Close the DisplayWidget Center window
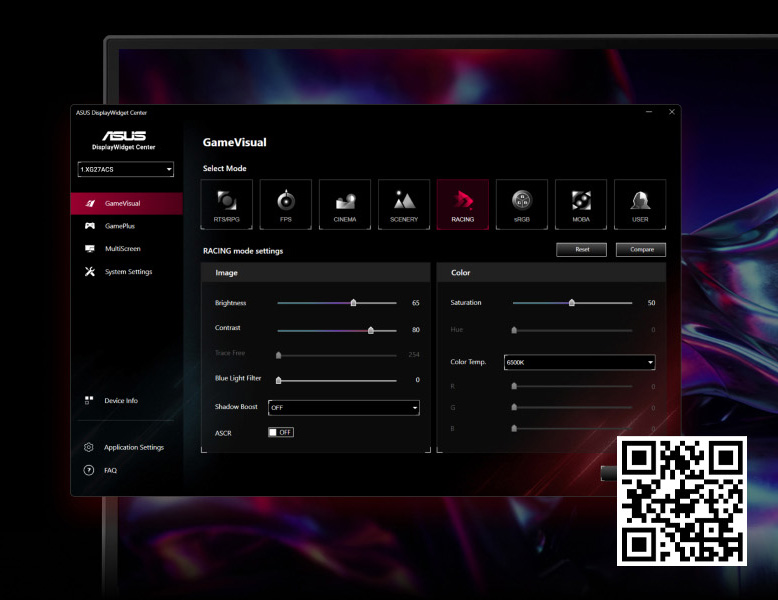This screenshot has width=778, height=600. (x=672, y=112)
